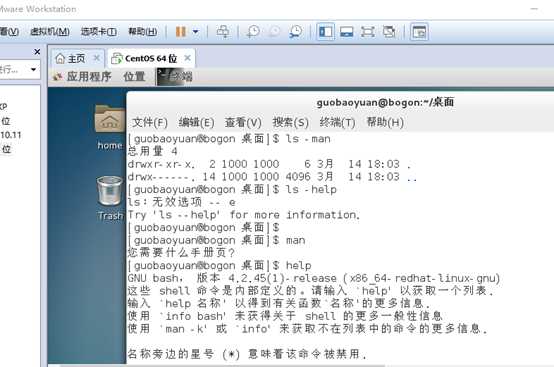Send Ctrl+Alt+Del to the virtual machine
The height and width of the screenshot is (367, 554).
(x=223, y=32)
